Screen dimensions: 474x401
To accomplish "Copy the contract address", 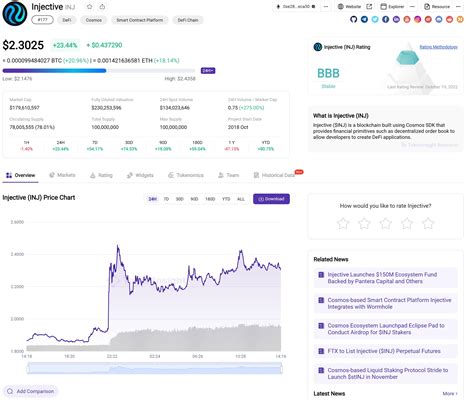I will coord(313,7).
